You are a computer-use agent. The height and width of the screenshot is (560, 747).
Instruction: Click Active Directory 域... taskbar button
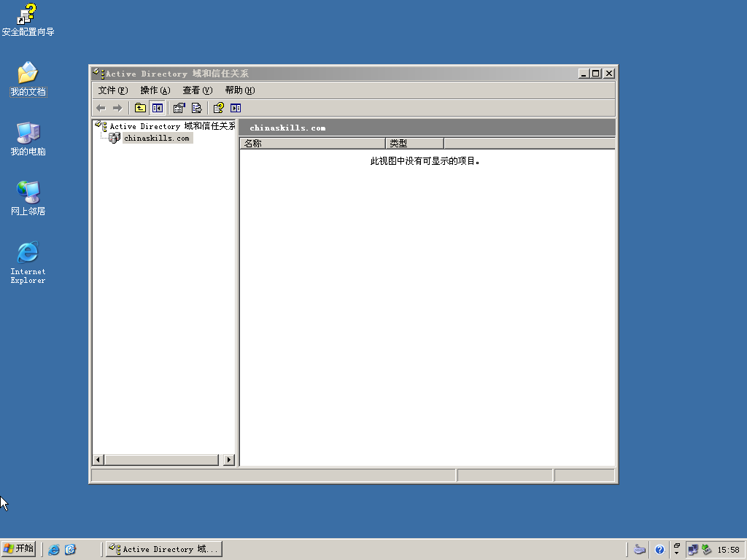164,549
